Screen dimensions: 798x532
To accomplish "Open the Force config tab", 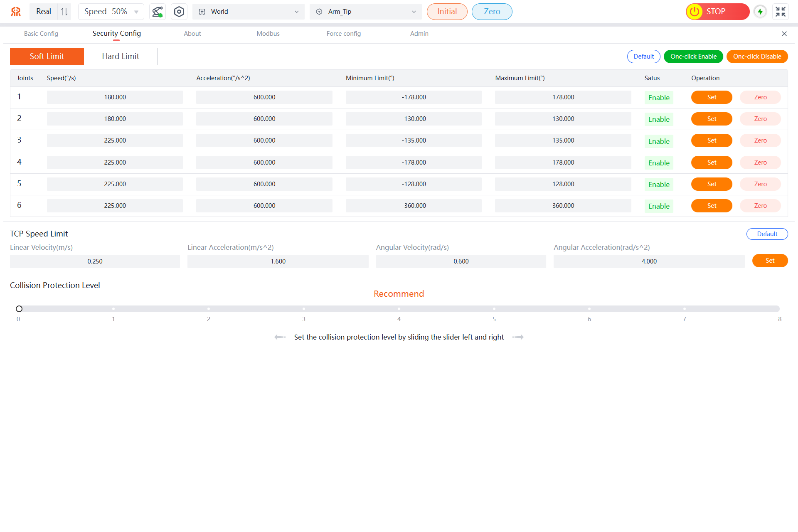I will coord(343,34).
